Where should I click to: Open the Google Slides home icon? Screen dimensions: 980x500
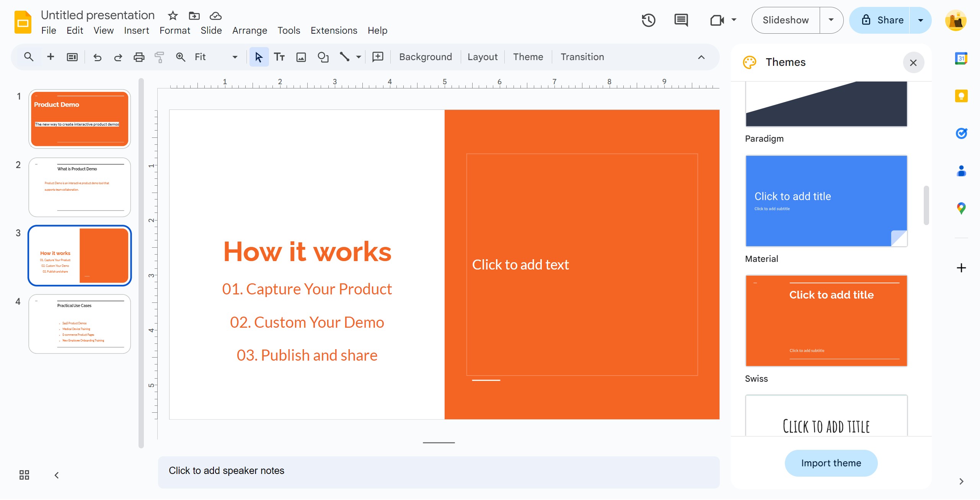point(23,22)
